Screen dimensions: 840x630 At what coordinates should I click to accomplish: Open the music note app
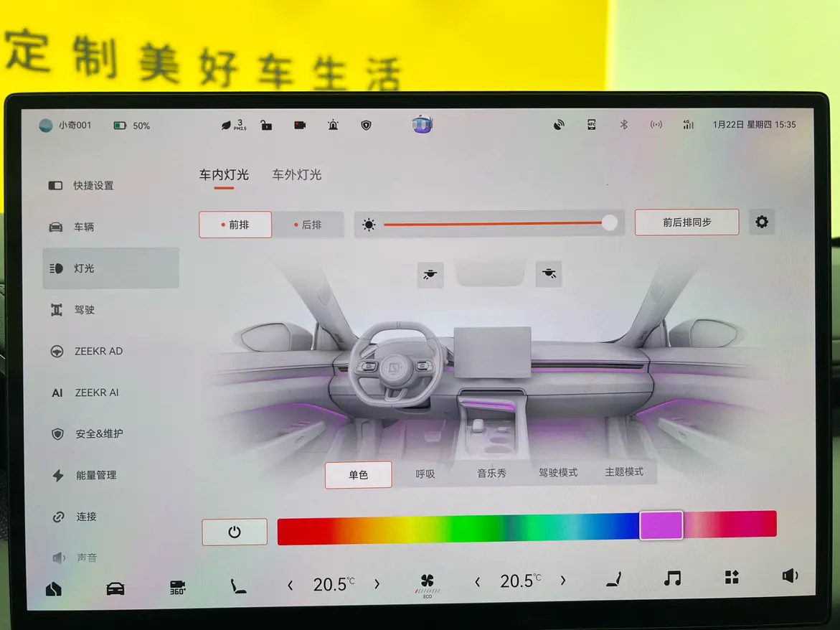coord(672,578)
